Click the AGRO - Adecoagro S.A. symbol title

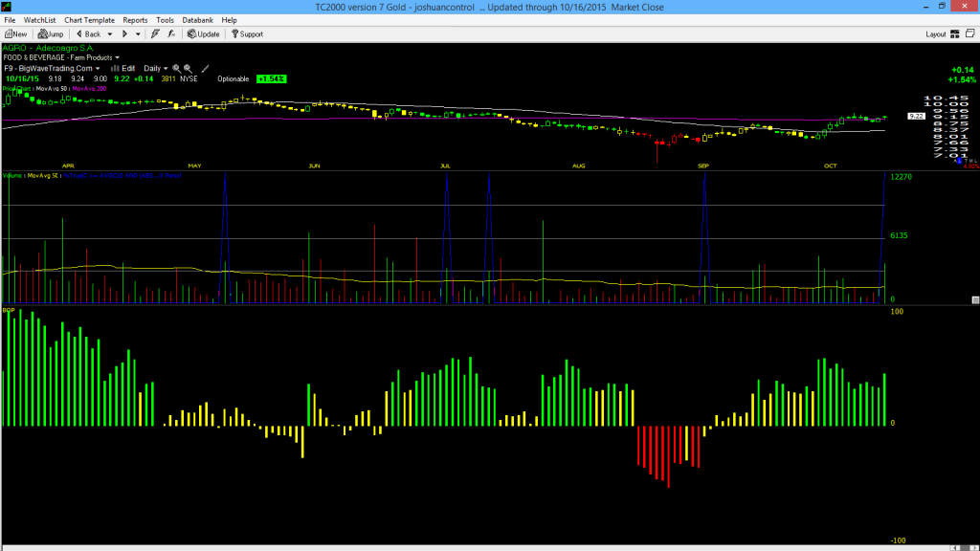coord(48,48)
